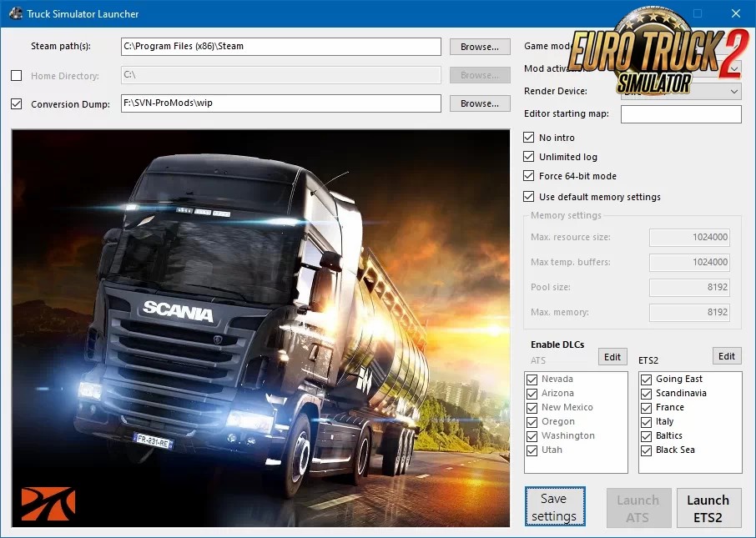Uncheck the Baltics DLC
The image size is (756, 538).
[646, 436]
